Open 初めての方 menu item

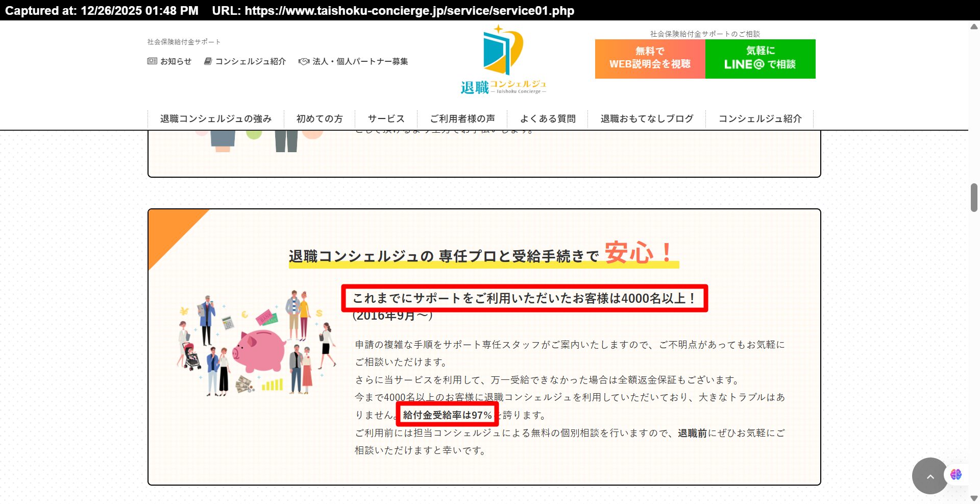pyautogui.click(x=320, y=118)
